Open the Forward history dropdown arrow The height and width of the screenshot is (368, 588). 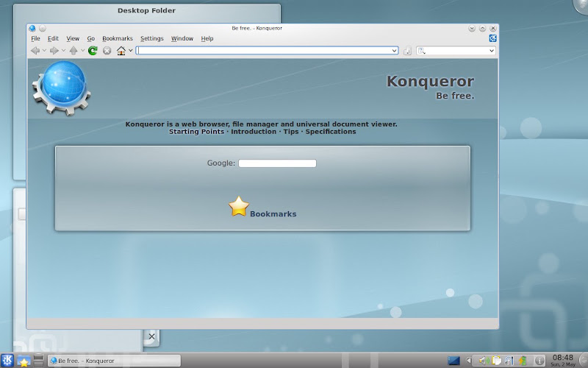click(x=63, y=50)
